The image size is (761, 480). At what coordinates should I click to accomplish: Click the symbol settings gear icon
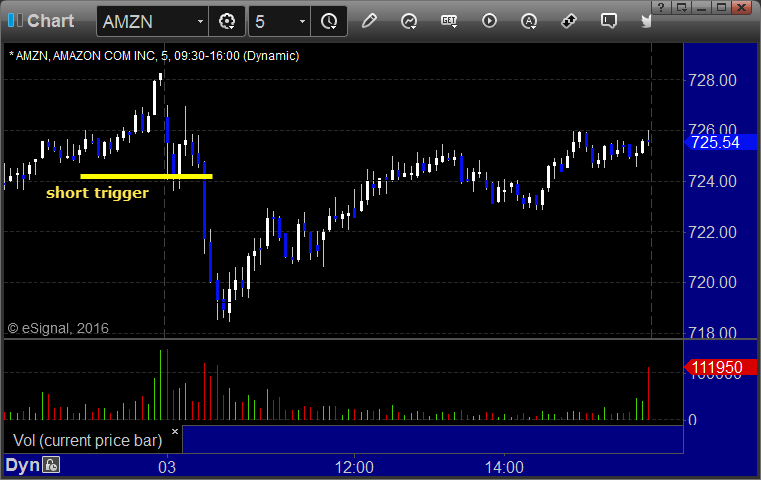[227, 21]
